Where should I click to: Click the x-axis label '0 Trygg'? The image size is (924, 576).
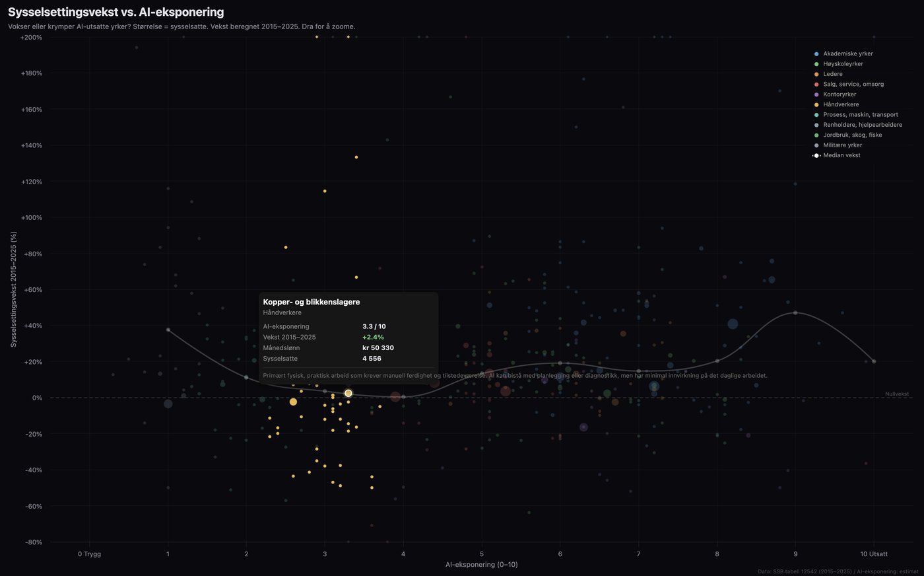click(89, 554)
